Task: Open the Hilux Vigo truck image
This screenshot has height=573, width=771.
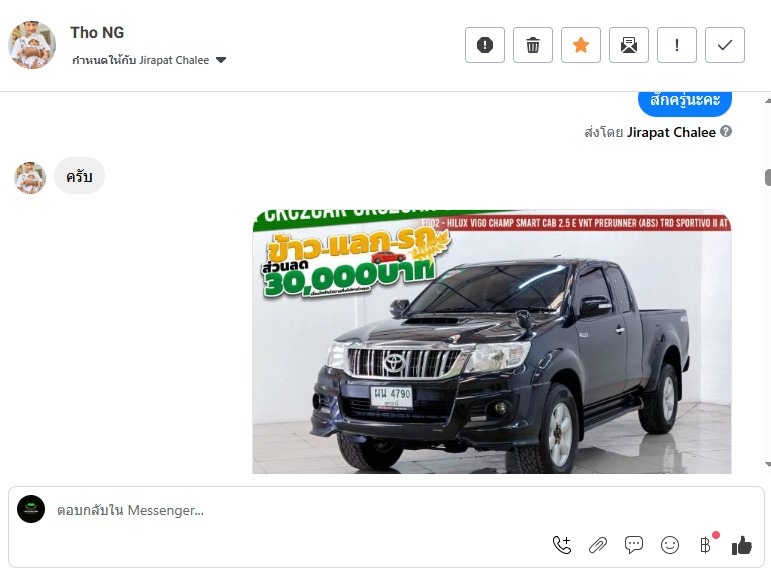Action: 492,342
